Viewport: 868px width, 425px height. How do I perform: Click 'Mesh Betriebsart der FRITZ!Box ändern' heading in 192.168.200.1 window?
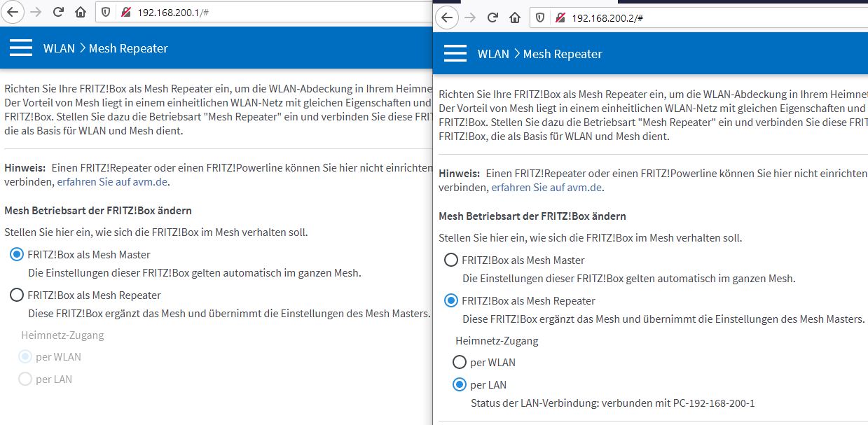[x=98, y=210]
